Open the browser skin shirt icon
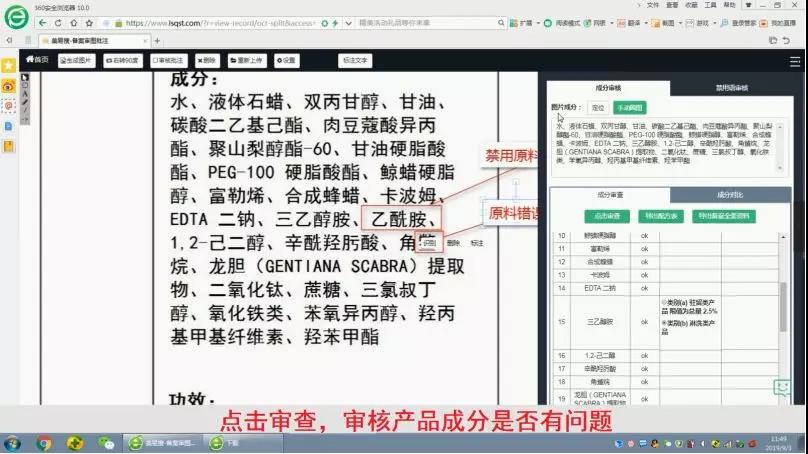808x454 pixels. [749, 5]
